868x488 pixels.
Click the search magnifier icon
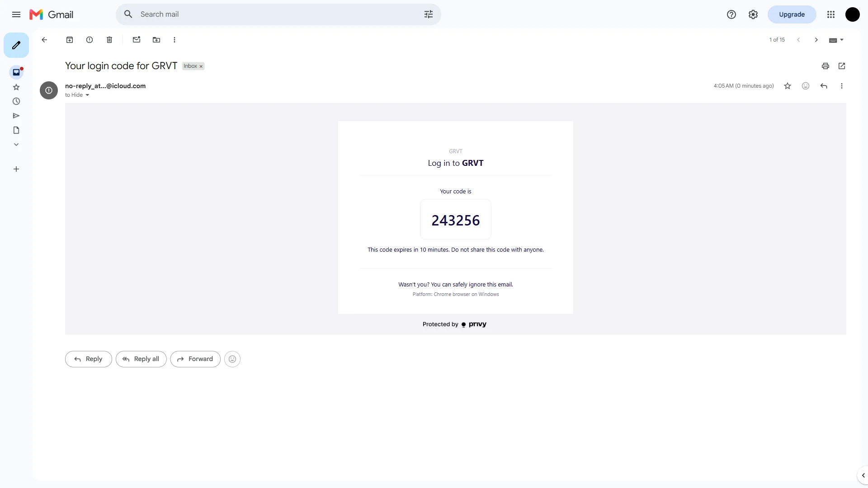point(128,14)
